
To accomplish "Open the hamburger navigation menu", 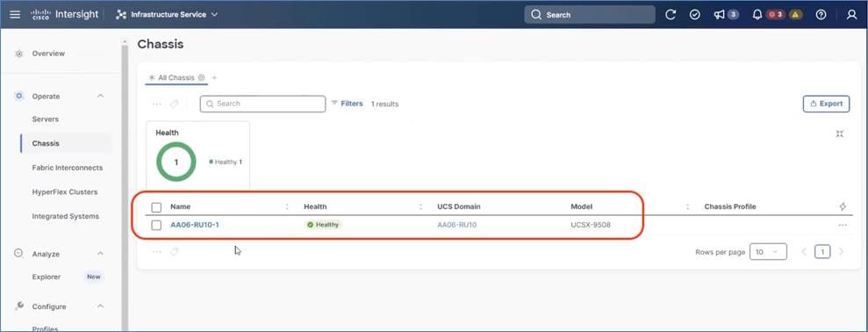I will 15,15.
